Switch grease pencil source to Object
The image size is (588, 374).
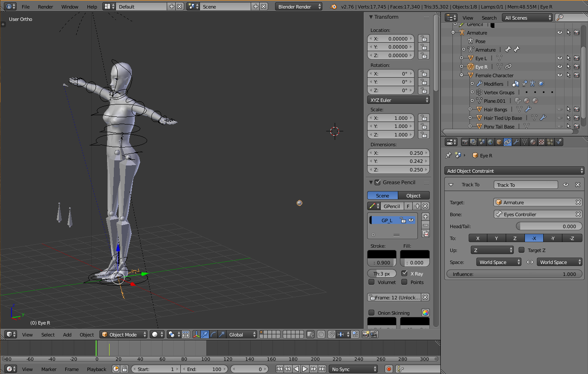[414, 196]
